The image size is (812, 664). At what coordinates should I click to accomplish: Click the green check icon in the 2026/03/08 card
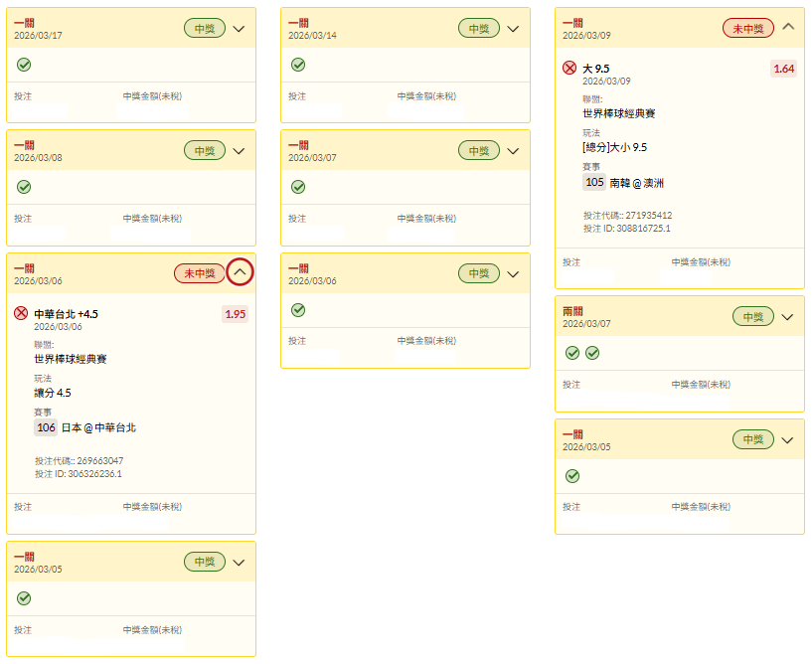(24, 187)
